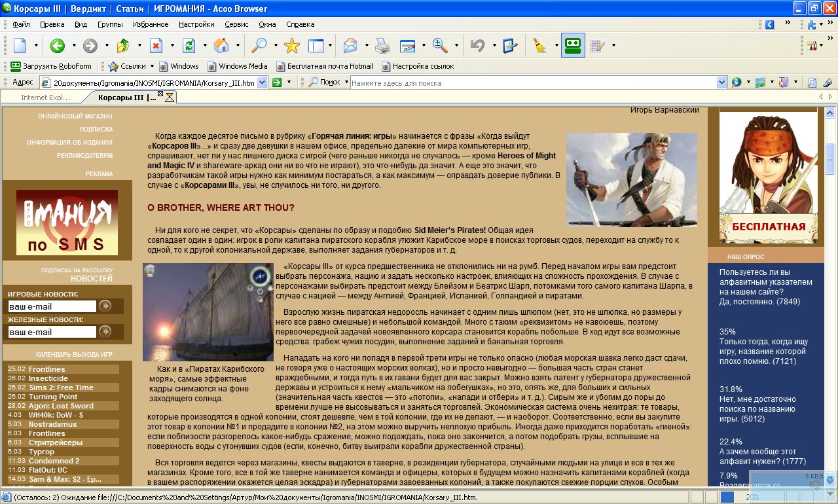The height and width of the screenshot is (504, 838).
Task: Open dropdown arrow next to Back button
Action: 74,46
